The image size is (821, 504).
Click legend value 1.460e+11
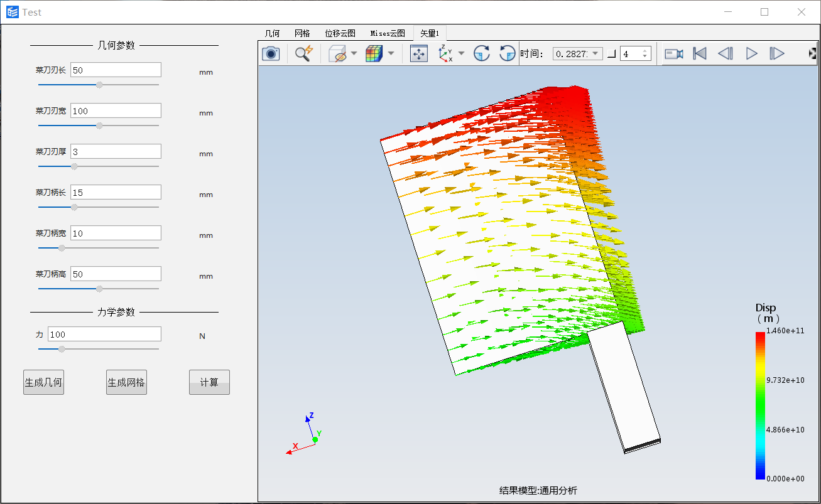(785, 331)
